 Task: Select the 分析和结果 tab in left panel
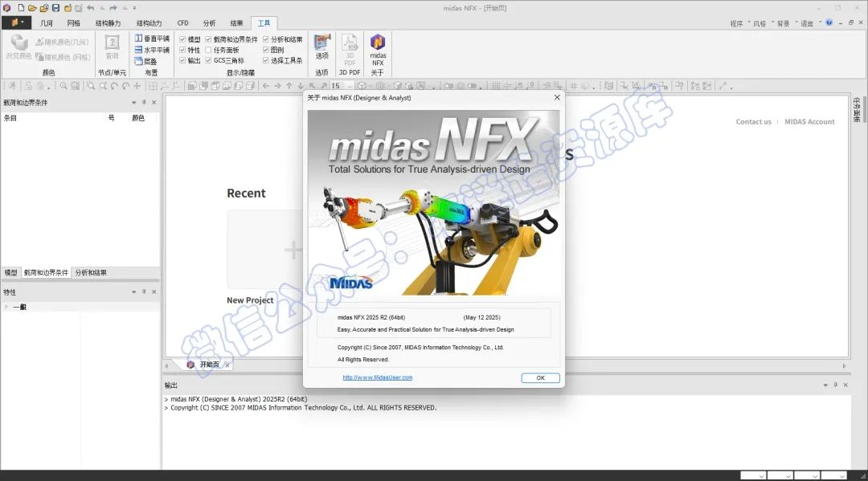point(91,272)
